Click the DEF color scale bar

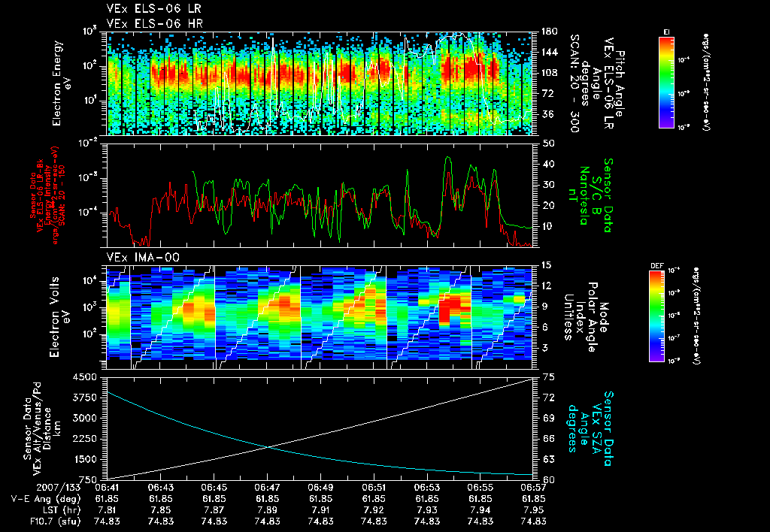click(x=656, y=316)
